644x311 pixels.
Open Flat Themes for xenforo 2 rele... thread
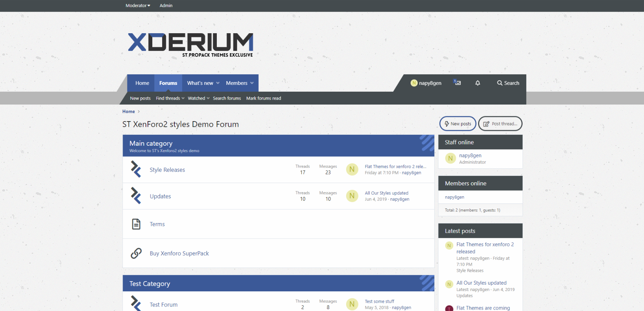point(396,166)
